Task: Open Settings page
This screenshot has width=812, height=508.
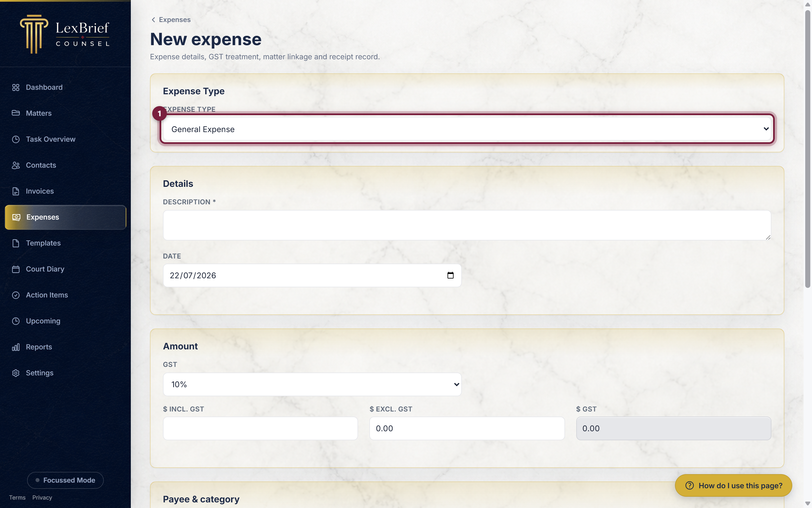Action: pos(65,373)
